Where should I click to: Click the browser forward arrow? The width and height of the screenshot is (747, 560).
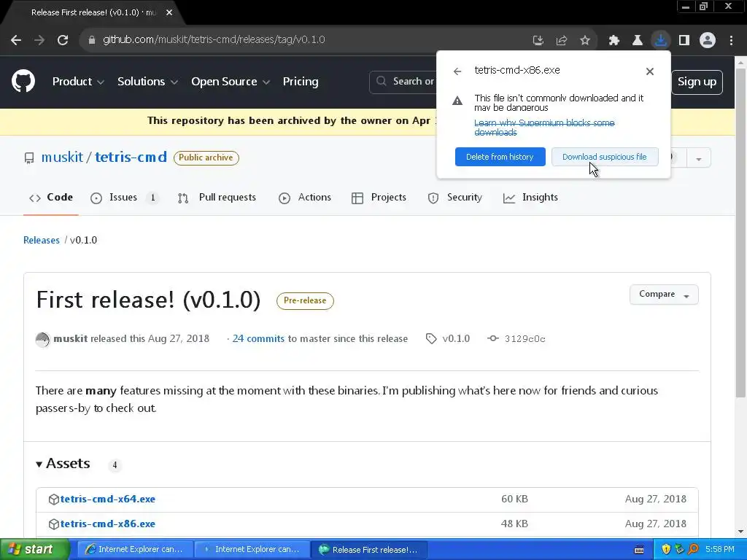point(39,40)
